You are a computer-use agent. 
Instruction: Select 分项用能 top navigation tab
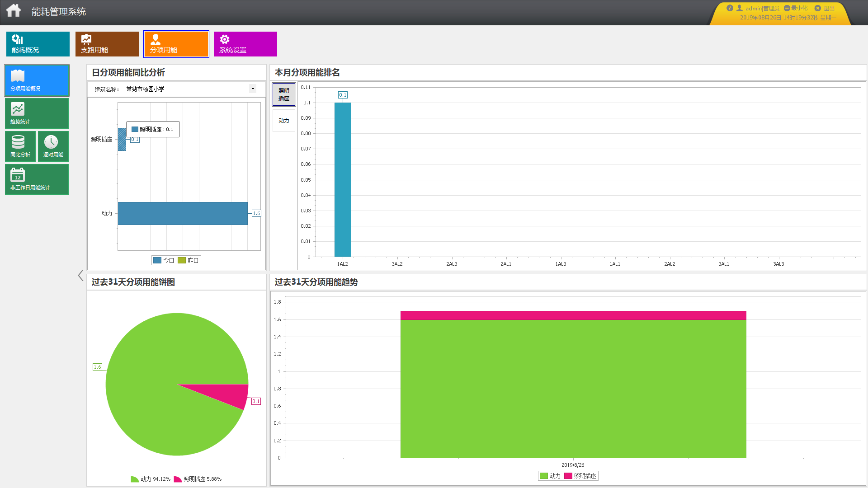[x=176, y=44]
